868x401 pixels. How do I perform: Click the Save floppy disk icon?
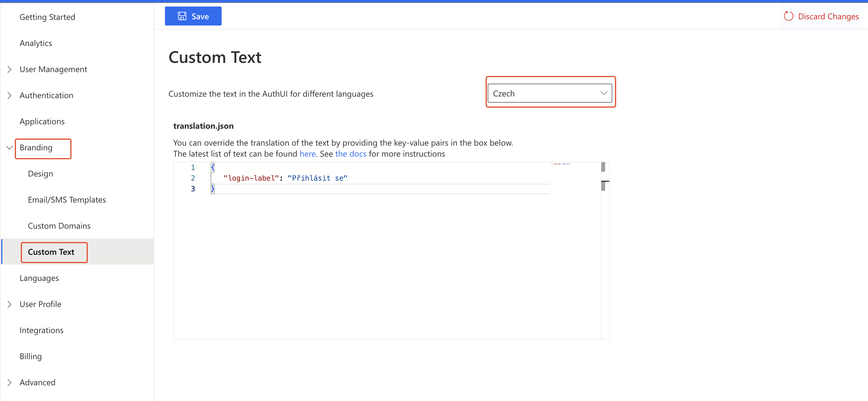[182, 16]
